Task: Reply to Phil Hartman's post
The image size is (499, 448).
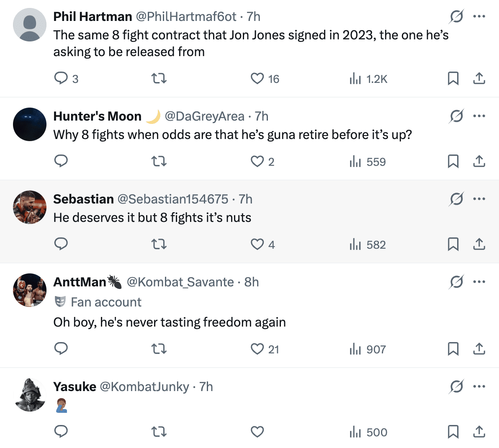Action: coord(62,78)
